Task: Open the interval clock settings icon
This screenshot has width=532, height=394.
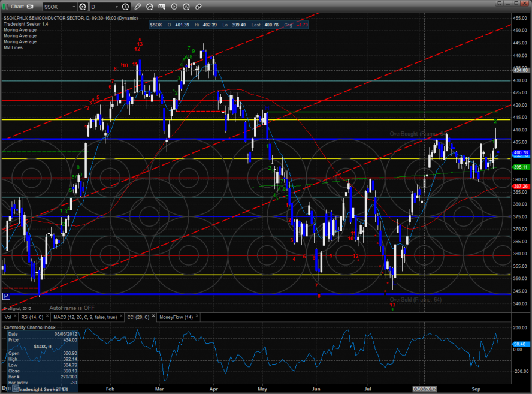Action: [x=125, y=7]
